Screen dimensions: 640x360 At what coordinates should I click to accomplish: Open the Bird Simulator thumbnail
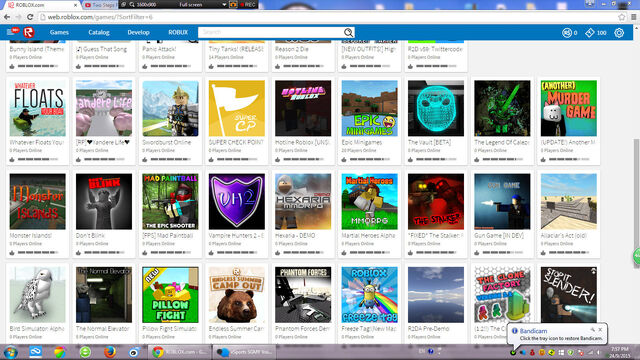38,295
